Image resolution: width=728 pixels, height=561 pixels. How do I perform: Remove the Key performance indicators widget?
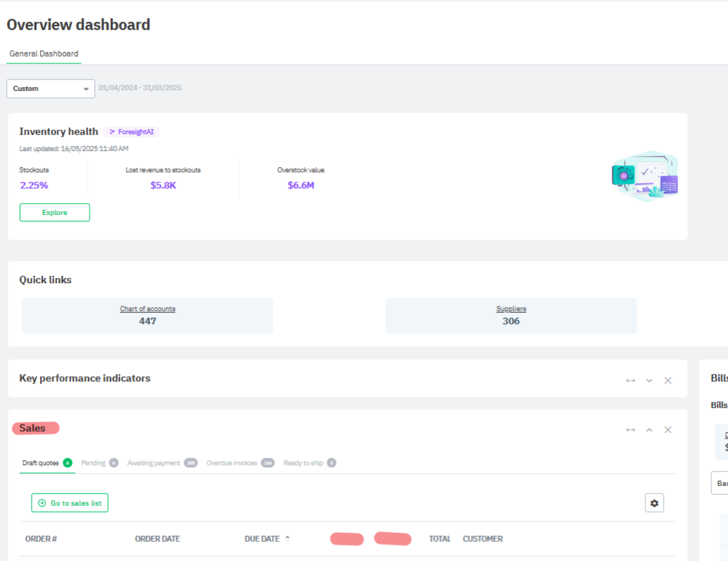668,381
